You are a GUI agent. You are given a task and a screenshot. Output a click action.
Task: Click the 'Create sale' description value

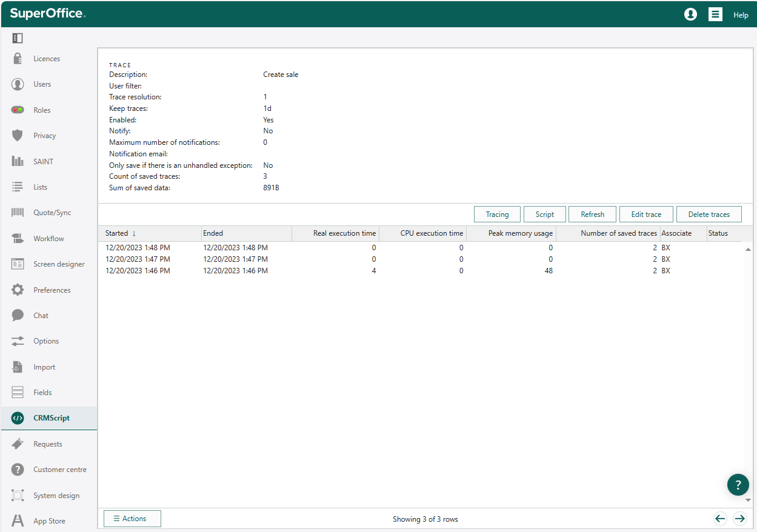click(x=281, y=75)
